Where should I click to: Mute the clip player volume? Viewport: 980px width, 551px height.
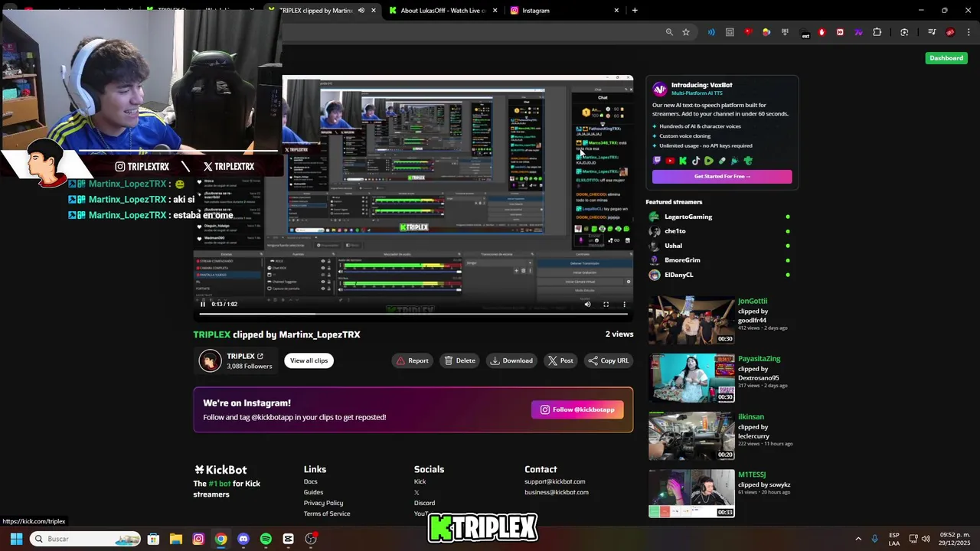point(587,304)
